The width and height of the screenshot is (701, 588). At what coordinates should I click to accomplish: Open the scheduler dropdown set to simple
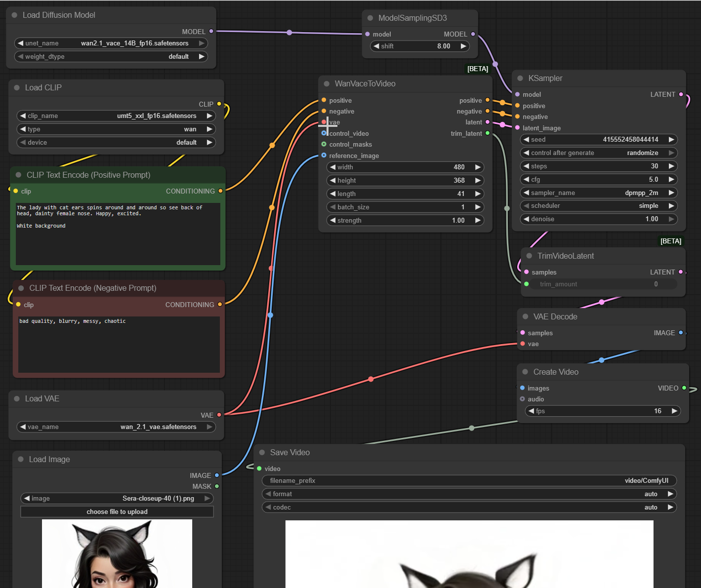pyautogui.click(x=598, y=206)
